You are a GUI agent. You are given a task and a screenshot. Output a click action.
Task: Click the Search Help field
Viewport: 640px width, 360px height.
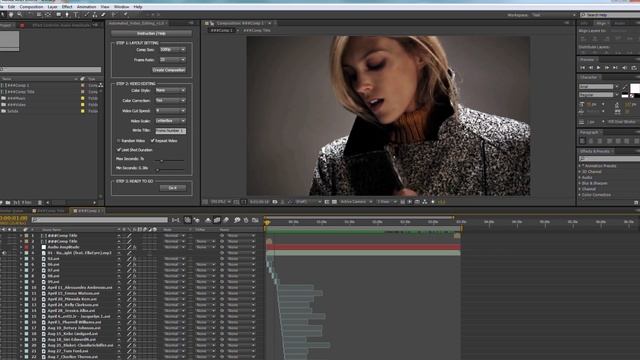point(610,15)
